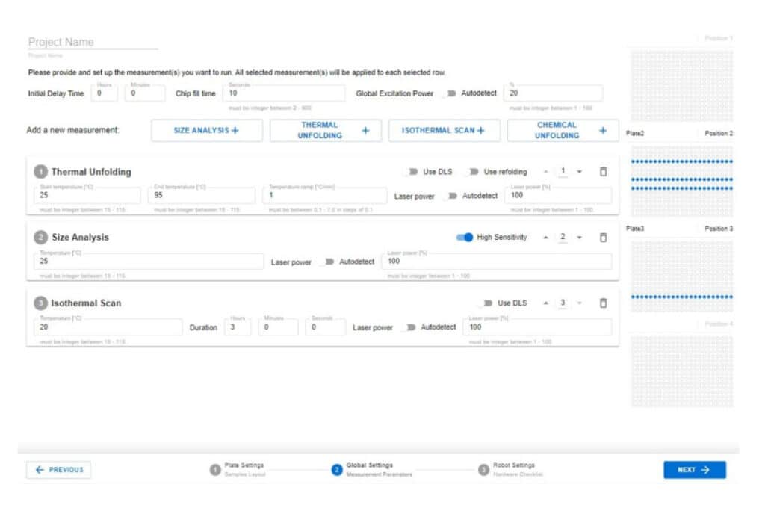This screenshot has width=765, height=532.
Task: Turn off High Sensitivity toggle
Action: (465, 238)
